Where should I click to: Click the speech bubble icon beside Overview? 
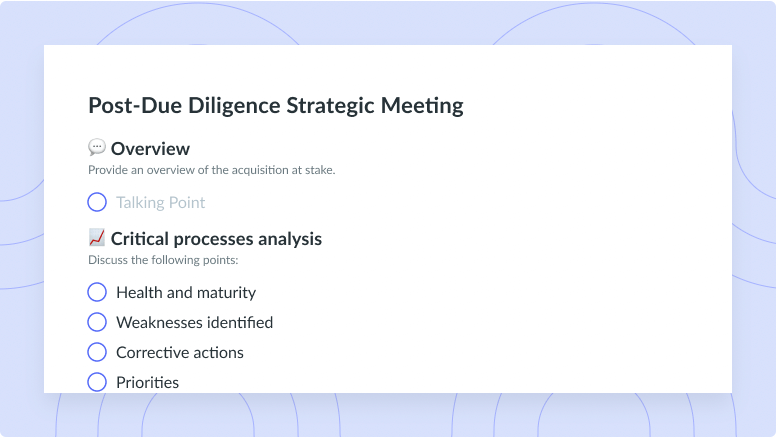tap(97, 147)
